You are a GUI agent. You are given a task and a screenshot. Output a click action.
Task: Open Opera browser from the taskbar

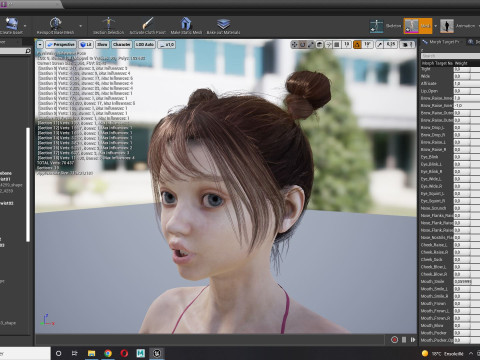click(x=124, y=353)
